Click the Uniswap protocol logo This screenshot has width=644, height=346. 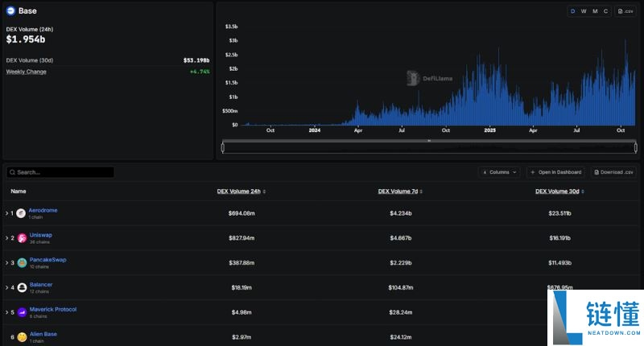[22, 238]
